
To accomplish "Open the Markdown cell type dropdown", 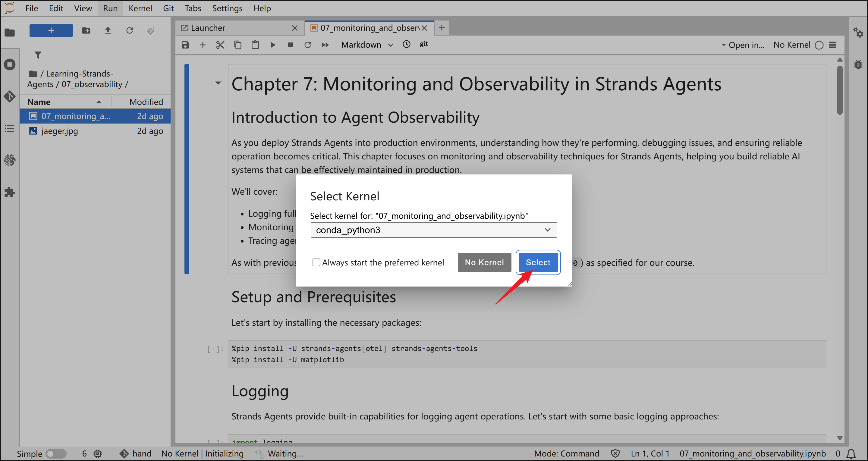I will [367, 45].
